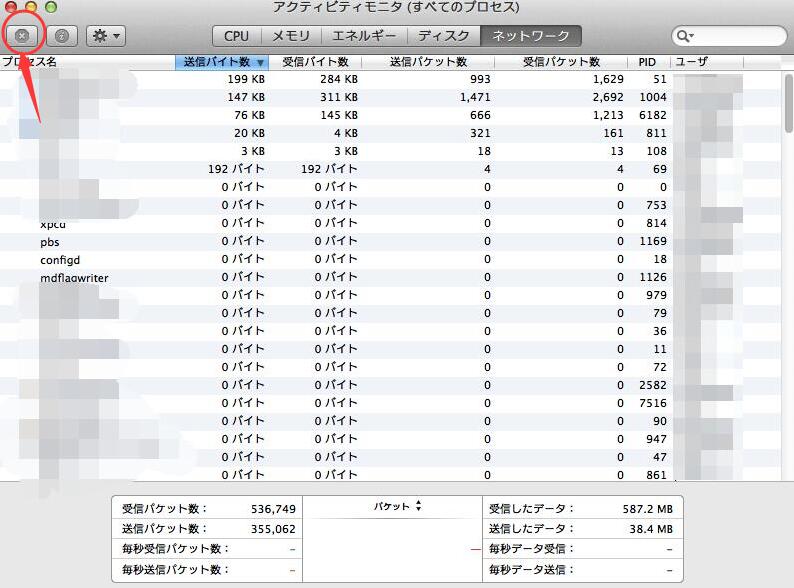Select the ネットワーク tab
This screenshot has height=588, width=794.
point(530,36)
